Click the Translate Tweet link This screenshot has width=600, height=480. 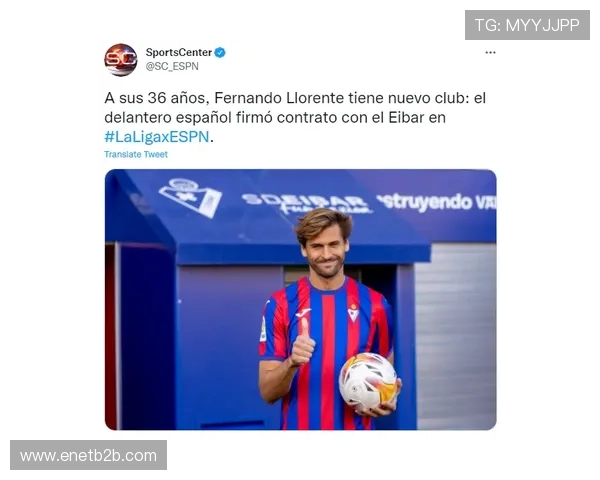[136, 154]
